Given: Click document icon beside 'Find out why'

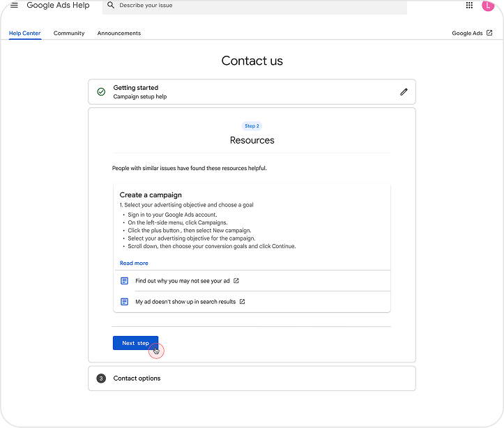Looking at the screenshot, I should click(125, 281).
